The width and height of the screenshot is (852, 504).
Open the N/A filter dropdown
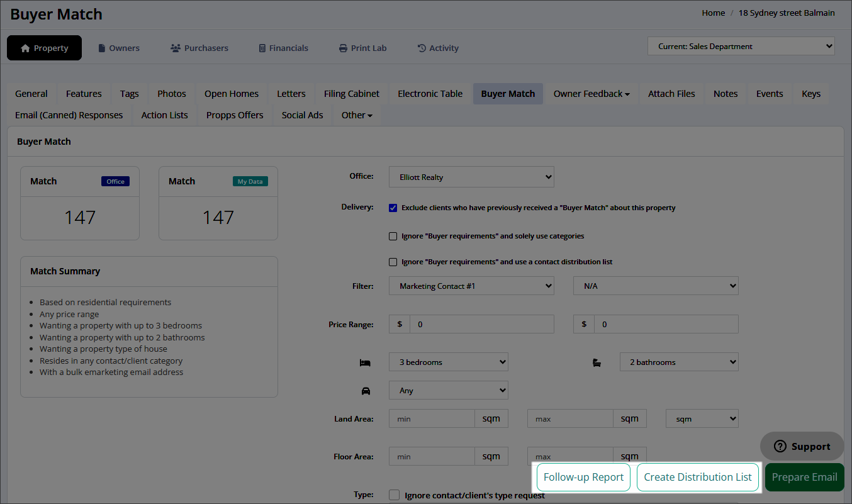click(656, 286)
